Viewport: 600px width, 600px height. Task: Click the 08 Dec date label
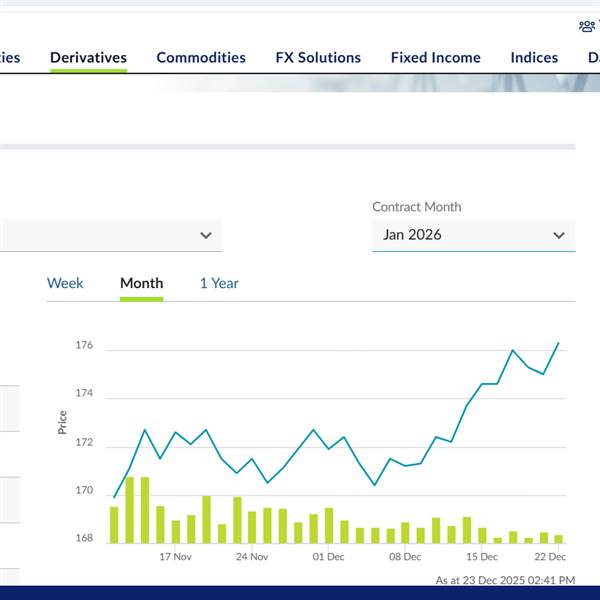405,557
